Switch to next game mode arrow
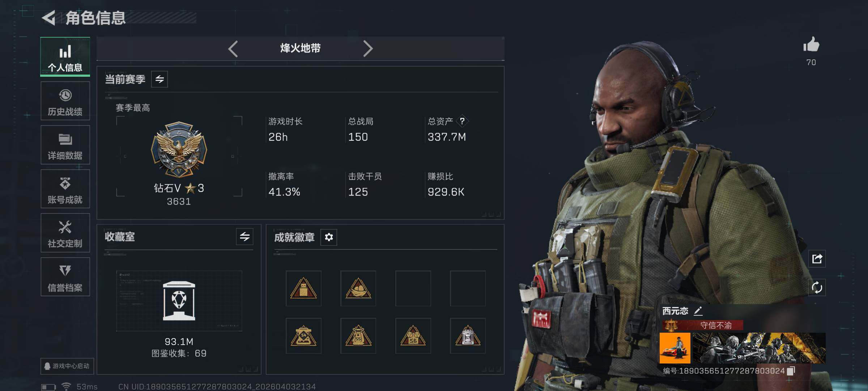Image resolution: width=868 pixels, height=391 pixels. point(368,49)
